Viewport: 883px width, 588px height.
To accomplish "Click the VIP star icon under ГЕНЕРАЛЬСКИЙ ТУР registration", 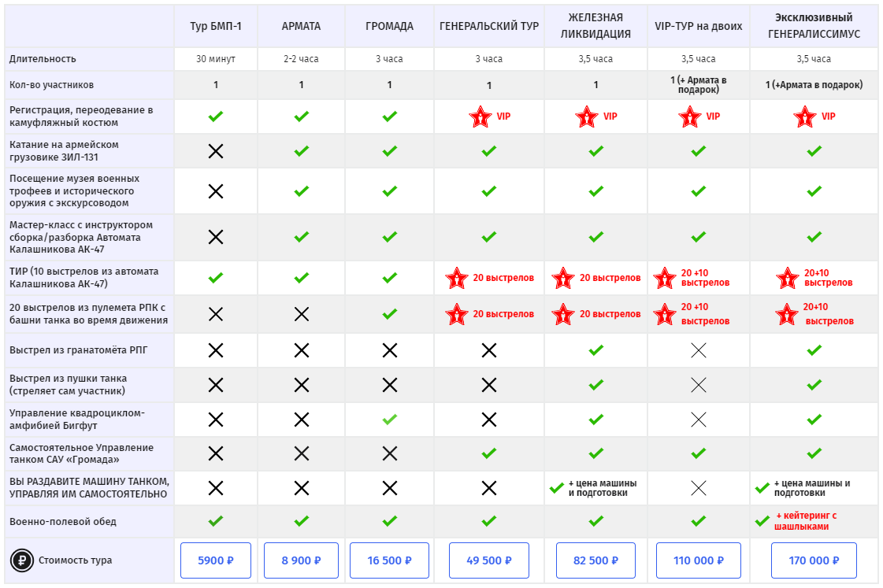I will pos(480,116).
